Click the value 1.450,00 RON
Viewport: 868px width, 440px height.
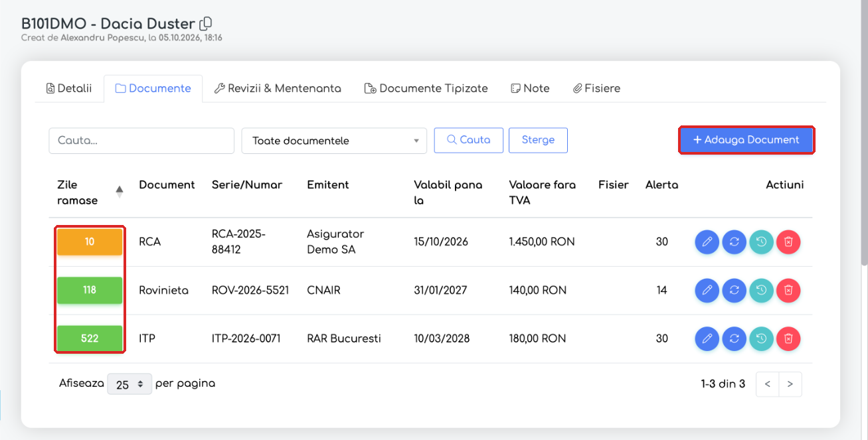point(542,242)
